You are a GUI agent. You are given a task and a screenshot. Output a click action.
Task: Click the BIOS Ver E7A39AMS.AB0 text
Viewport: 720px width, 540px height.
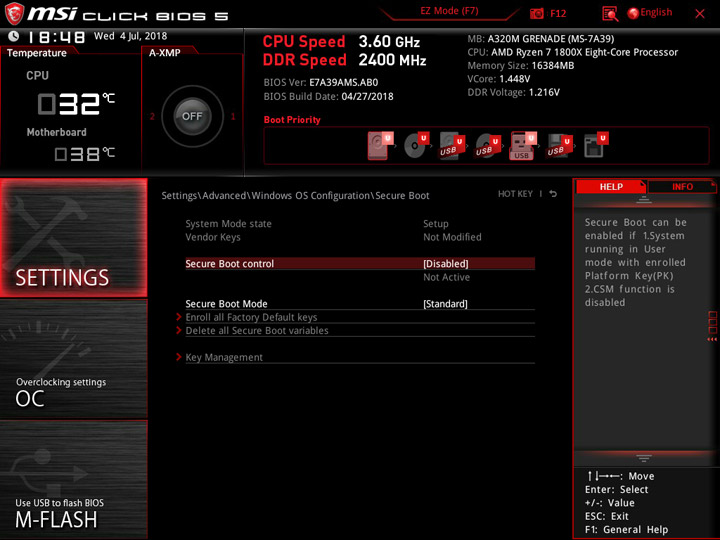pos(321,83)
